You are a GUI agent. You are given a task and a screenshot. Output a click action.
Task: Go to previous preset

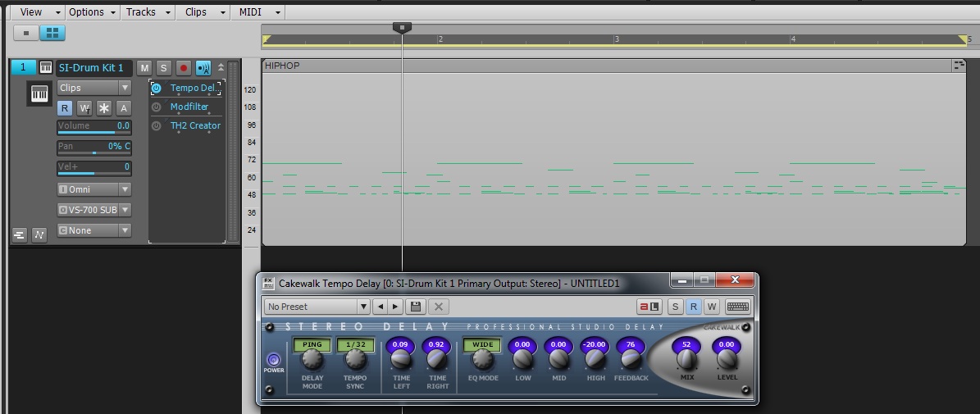click(x=380, y=307)
